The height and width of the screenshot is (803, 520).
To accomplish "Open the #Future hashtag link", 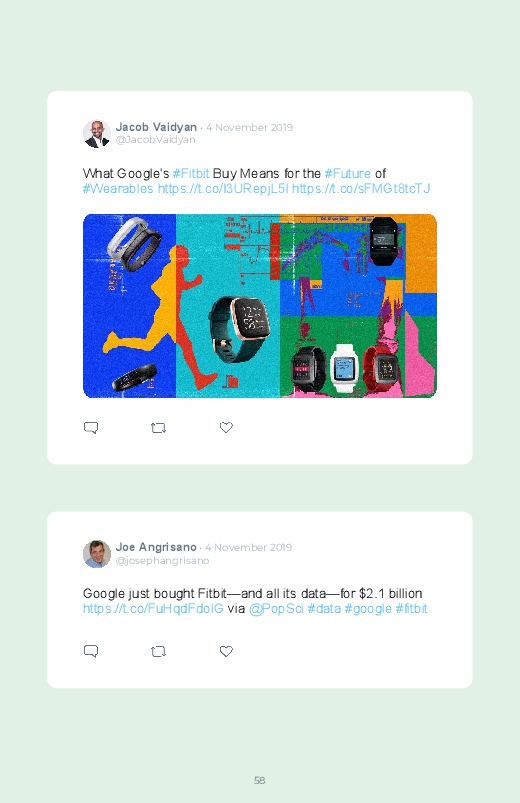I will point(347,174).
